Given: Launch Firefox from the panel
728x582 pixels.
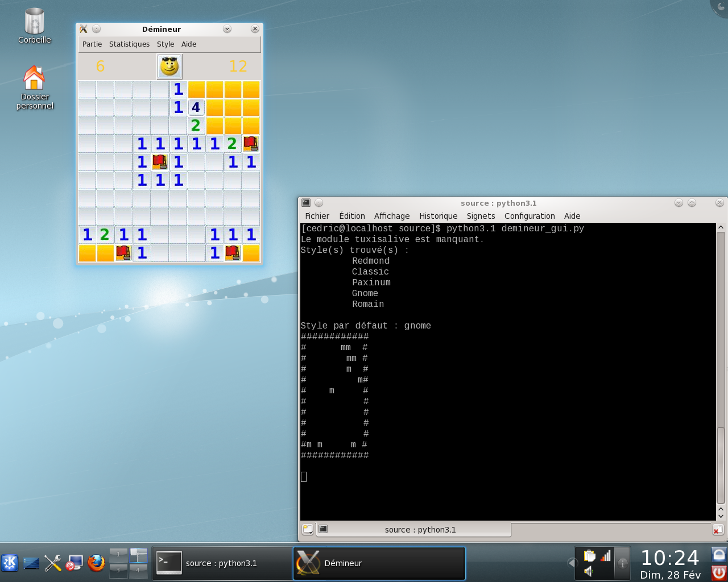Looking at the screenshot, I should click(96, 563).
